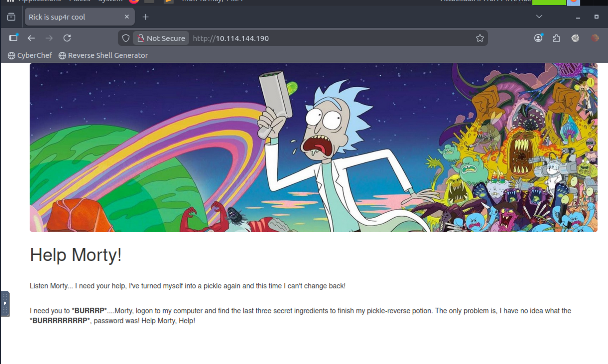The image size is (608, 364).
Task: Reload the current page
Action: click(67, 38)
